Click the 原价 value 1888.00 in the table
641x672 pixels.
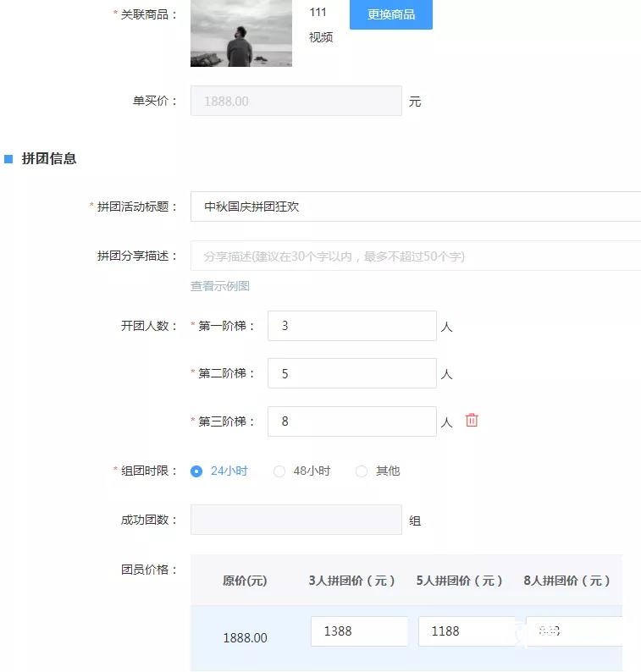pos(245,637)
